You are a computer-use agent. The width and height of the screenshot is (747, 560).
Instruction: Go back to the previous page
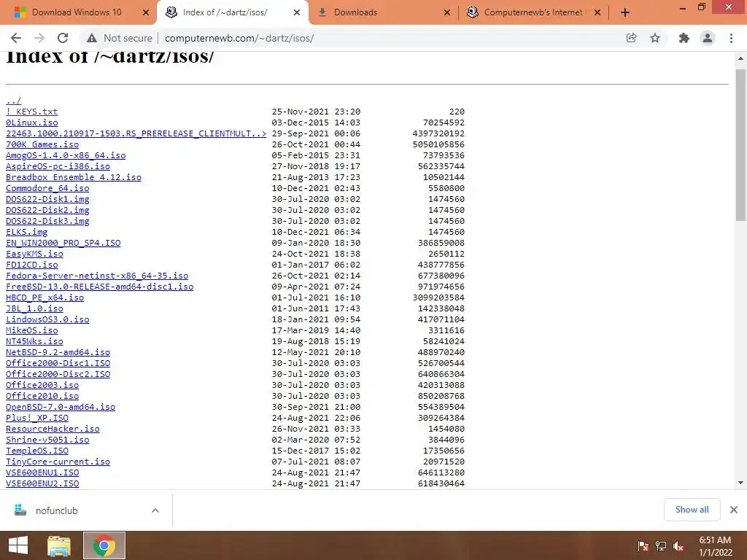tap(16, 38)
